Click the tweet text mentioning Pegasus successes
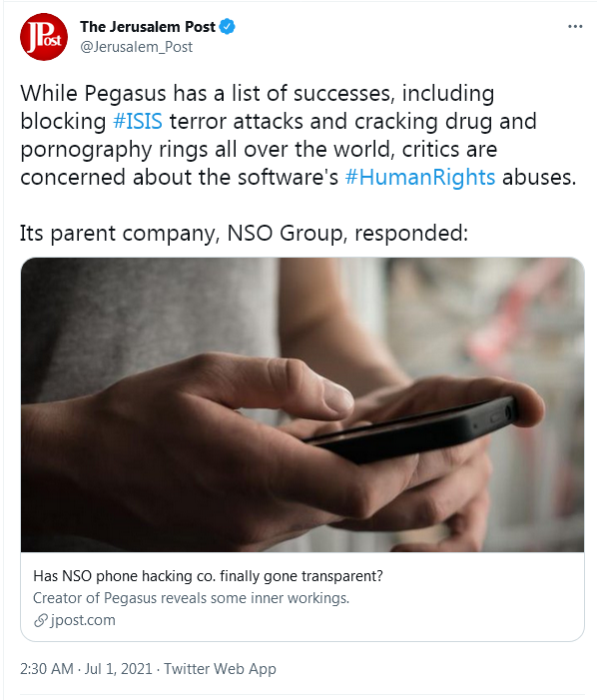Screen dimensions: 597x700 point(298,135)
